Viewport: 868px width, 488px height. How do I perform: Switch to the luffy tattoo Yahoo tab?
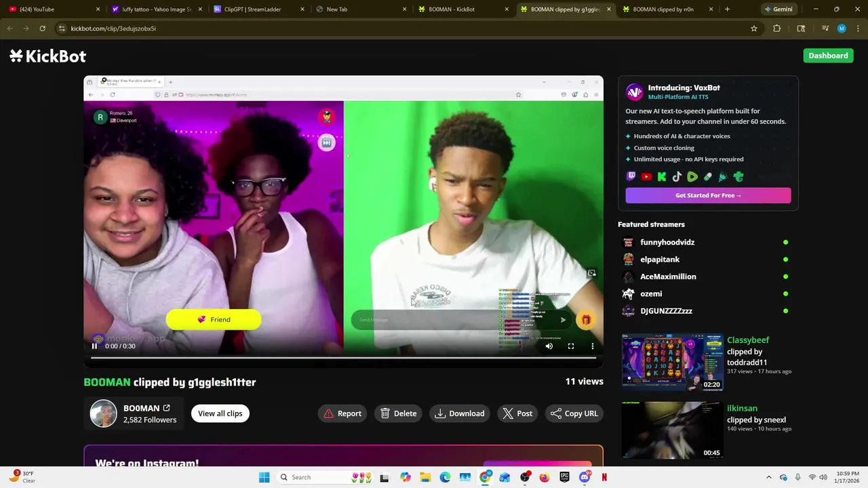pos(155,9)
